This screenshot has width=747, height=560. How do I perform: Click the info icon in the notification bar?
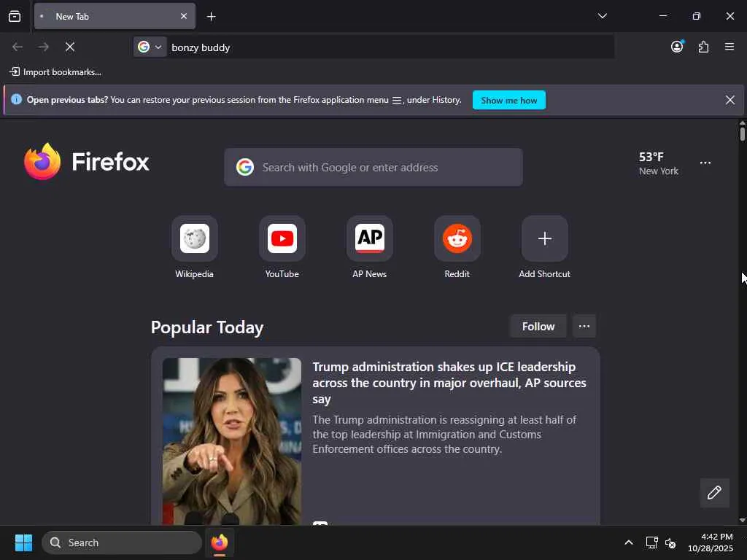point(16,99)
